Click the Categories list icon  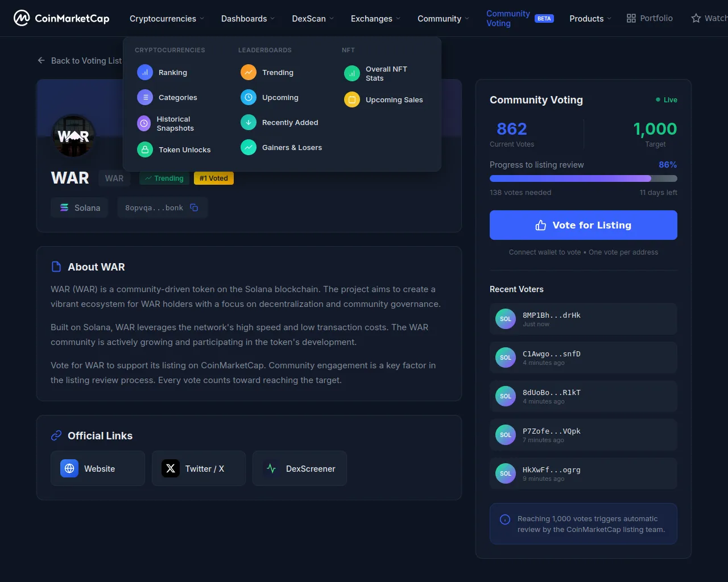(145, 98)
